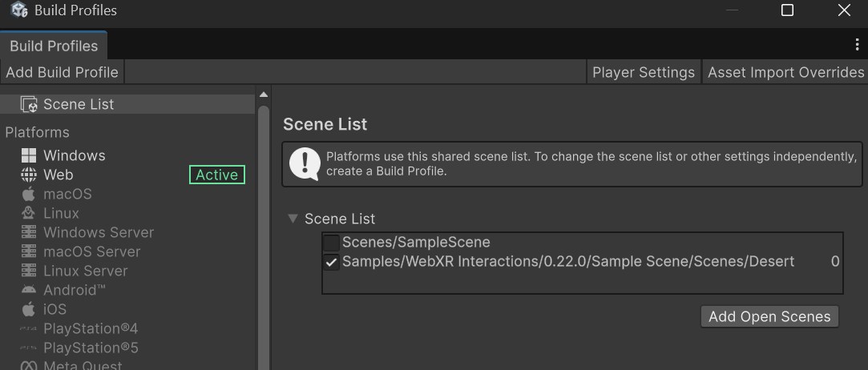Select PlayStation®5 in the platform list
This screenshot has height=370, width=868.
pyautogui.click(x=91, y=348)
